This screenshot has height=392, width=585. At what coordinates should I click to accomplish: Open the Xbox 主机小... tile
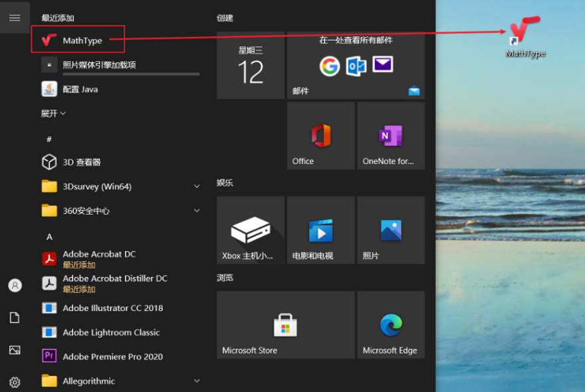point(251,230)
